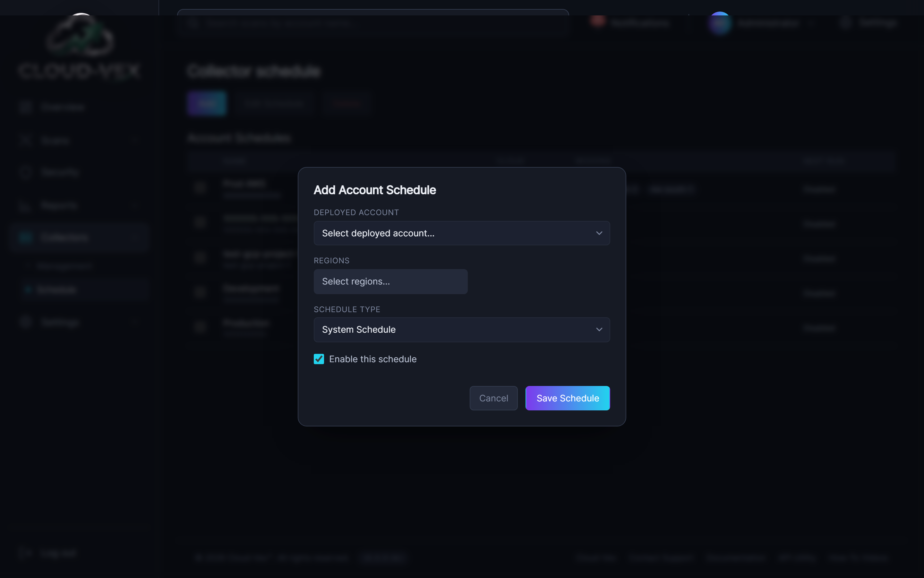Viewport: 924px width, 578px height.
Task: Open the Deployed Account dropdown
Action: (462, 233)
